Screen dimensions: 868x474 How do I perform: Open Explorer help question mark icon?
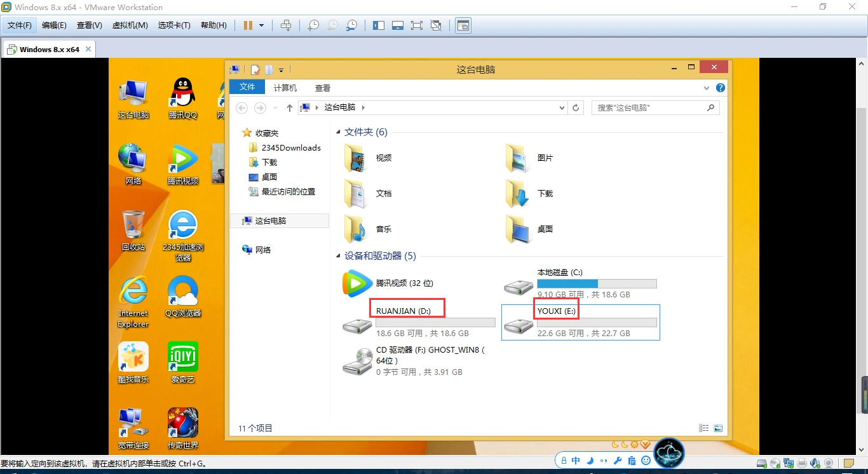coord(720,88)
